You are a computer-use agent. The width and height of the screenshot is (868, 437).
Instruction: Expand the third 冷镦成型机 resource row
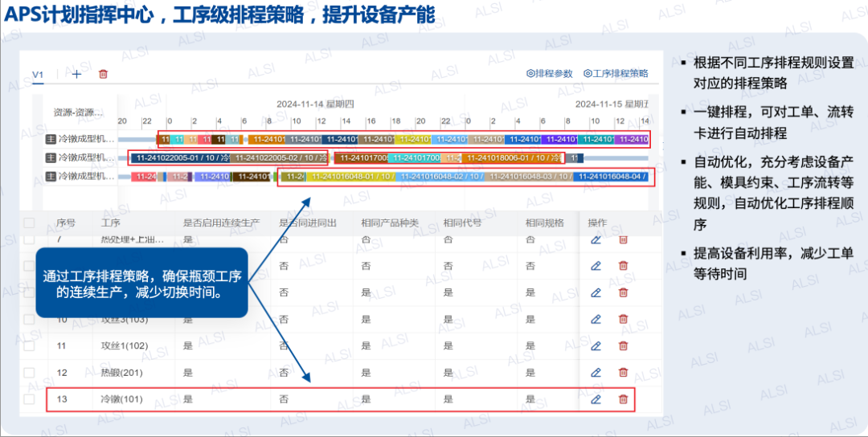tap(50, 177)
